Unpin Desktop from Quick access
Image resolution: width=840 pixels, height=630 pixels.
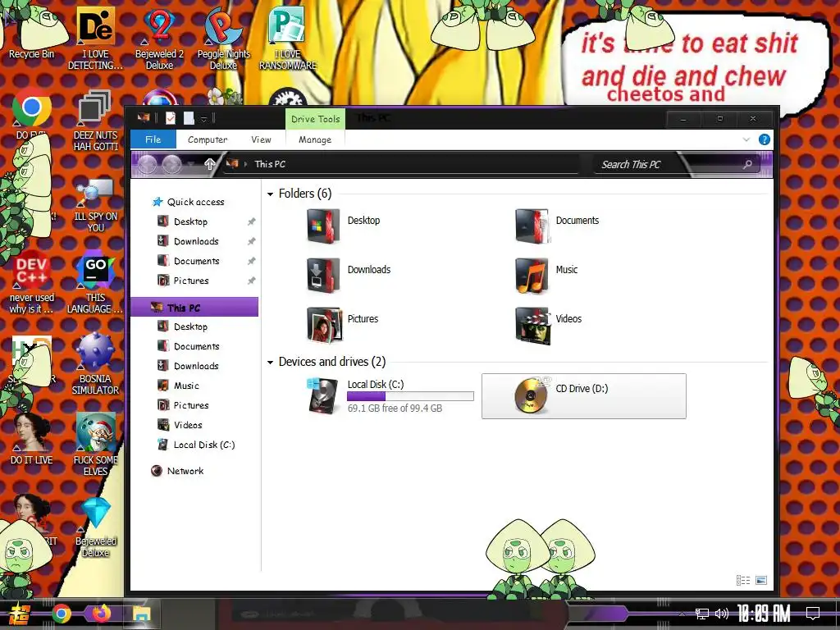251,221
